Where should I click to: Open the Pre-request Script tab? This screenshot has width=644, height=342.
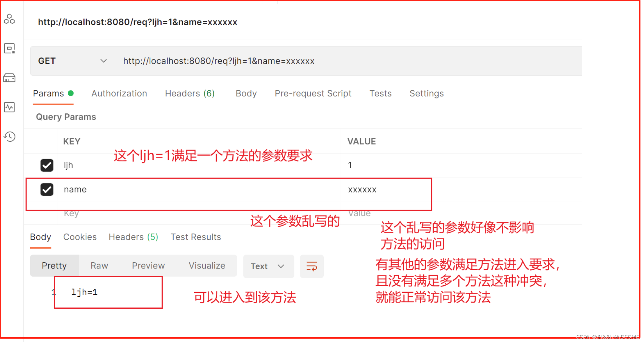pyautogui.click(x=313, y=93)
